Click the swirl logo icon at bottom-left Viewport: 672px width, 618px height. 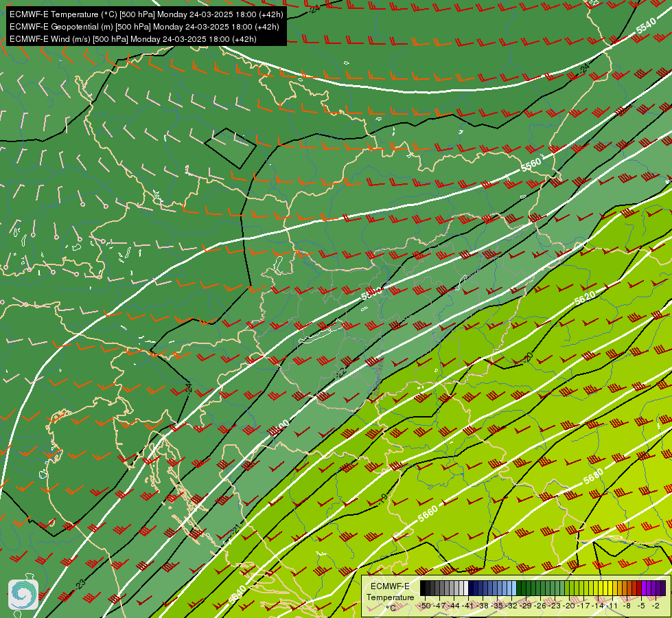tap(23, 595)
